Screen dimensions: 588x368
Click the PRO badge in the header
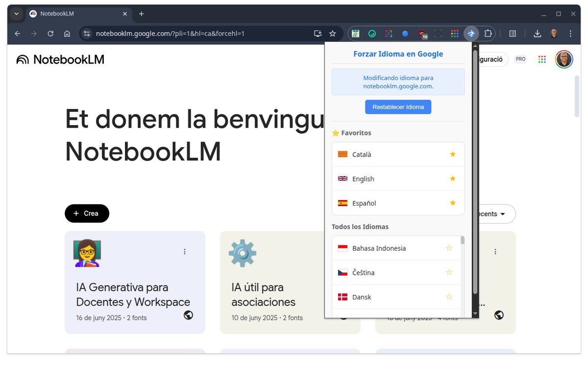pyautogui.click(x=520, y=59)
